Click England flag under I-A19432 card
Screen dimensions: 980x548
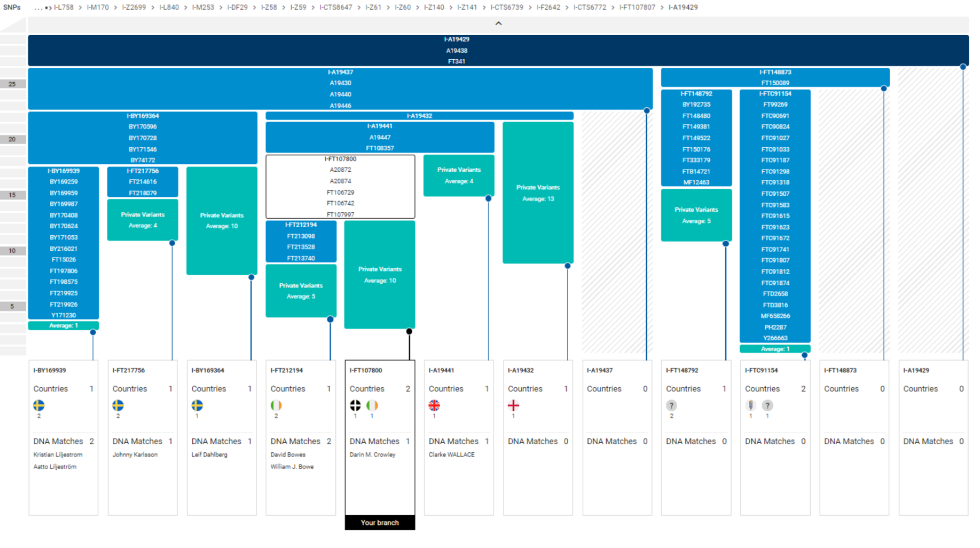(513, 405)
